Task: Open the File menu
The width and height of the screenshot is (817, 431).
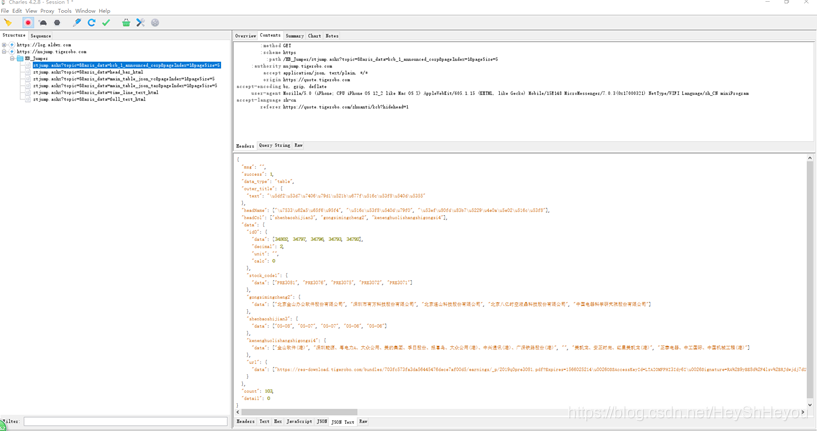Action: coord(5,10)
